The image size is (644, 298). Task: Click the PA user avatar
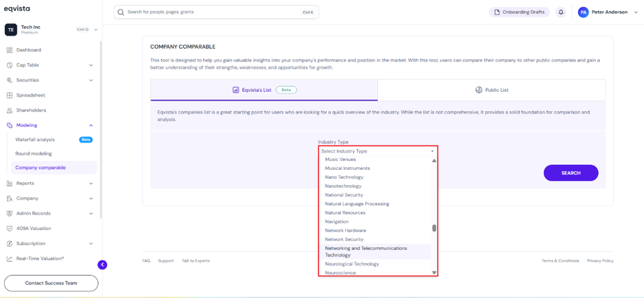[583, 12]
